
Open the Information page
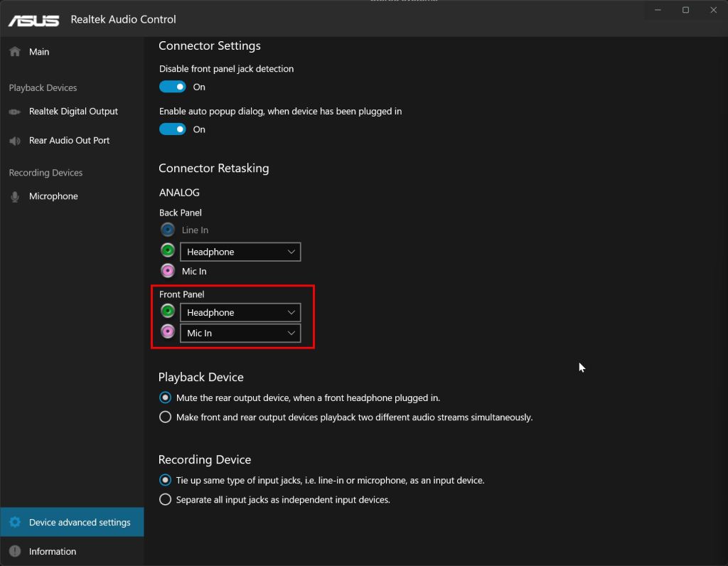click(x=72, y=551)
